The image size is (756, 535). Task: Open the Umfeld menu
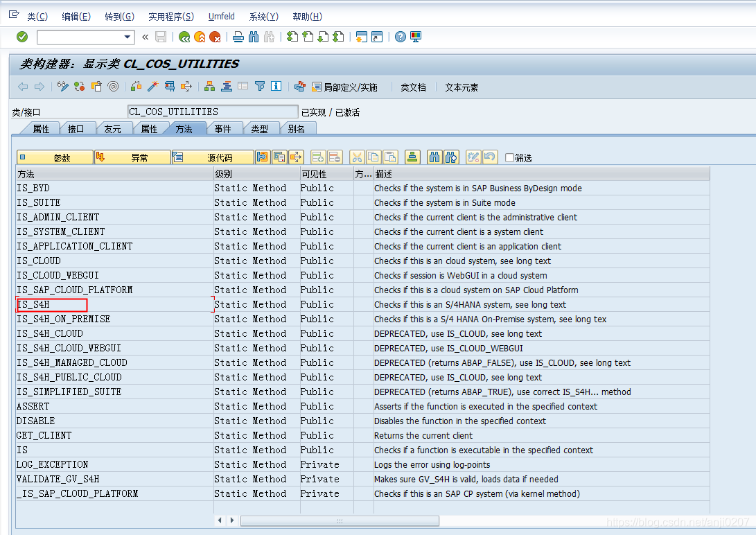222,17
